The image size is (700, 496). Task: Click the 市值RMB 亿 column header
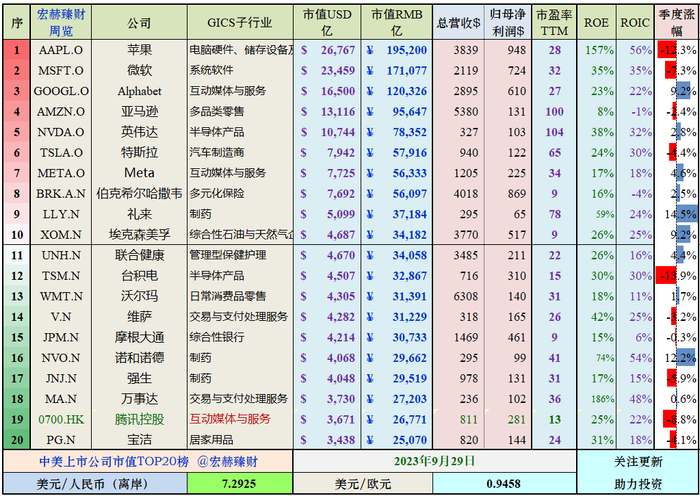(x=396, y=22)
